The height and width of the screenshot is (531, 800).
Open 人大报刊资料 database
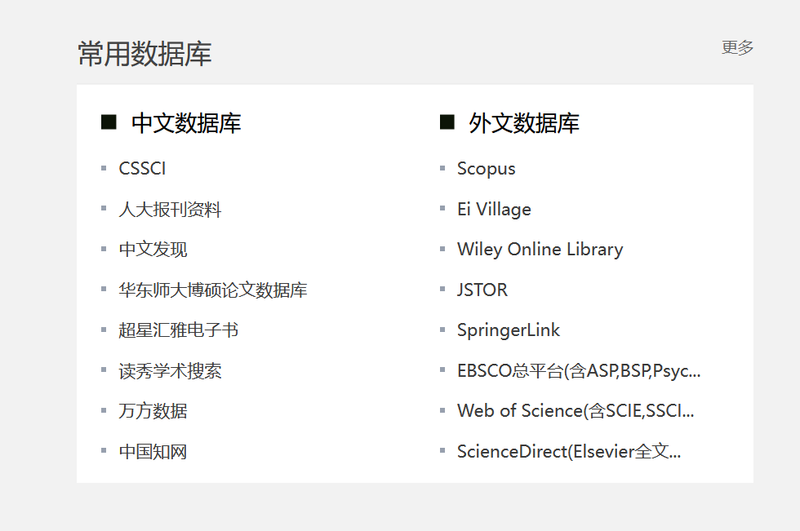click(x=170, y=209)
